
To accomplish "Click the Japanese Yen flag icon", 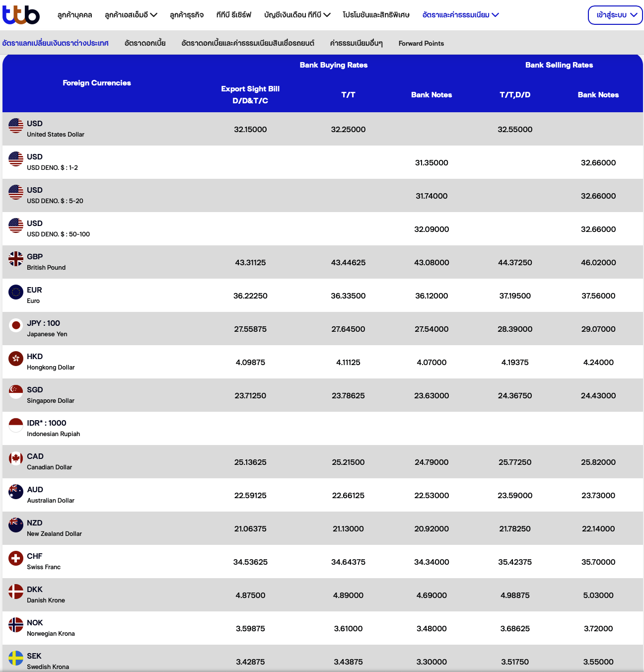I will click(x=16, y=325).
